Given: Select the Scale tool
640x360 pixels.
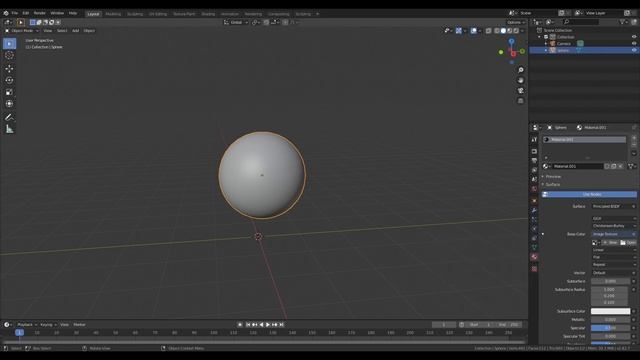Looking at the screenshot, I should click(x=9, y=92).
